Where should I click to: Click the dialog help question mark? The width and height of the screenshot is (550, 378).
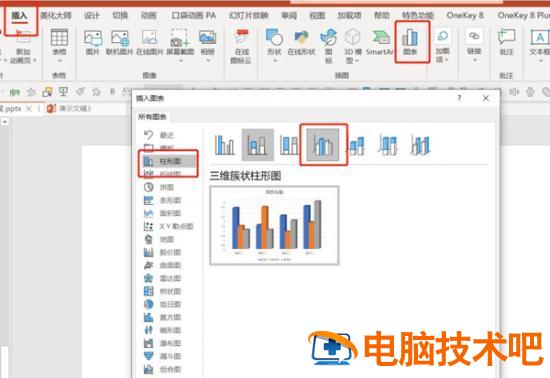coord(459,99)
